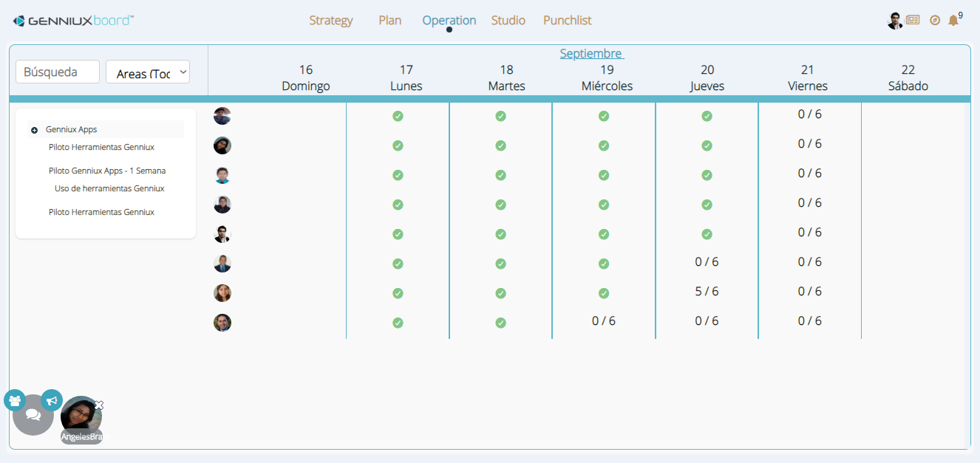Select the bottom row smiling man avatar
The image size is (980, 463).
point(222,323)
